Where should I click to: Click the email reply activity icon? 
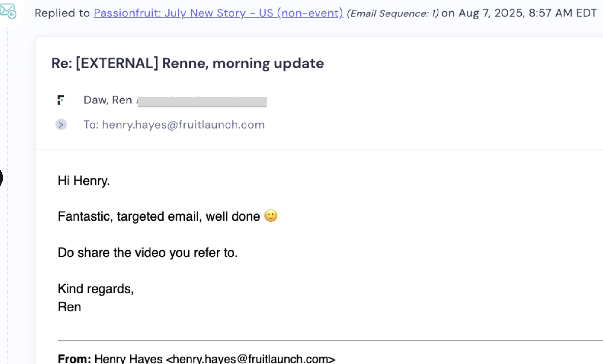click(x=8, y=11)
